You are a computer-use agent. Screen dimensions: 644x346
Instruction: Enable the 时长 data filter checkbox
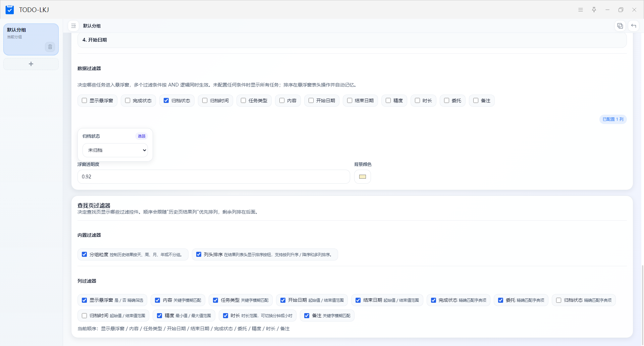click(418, 101)
